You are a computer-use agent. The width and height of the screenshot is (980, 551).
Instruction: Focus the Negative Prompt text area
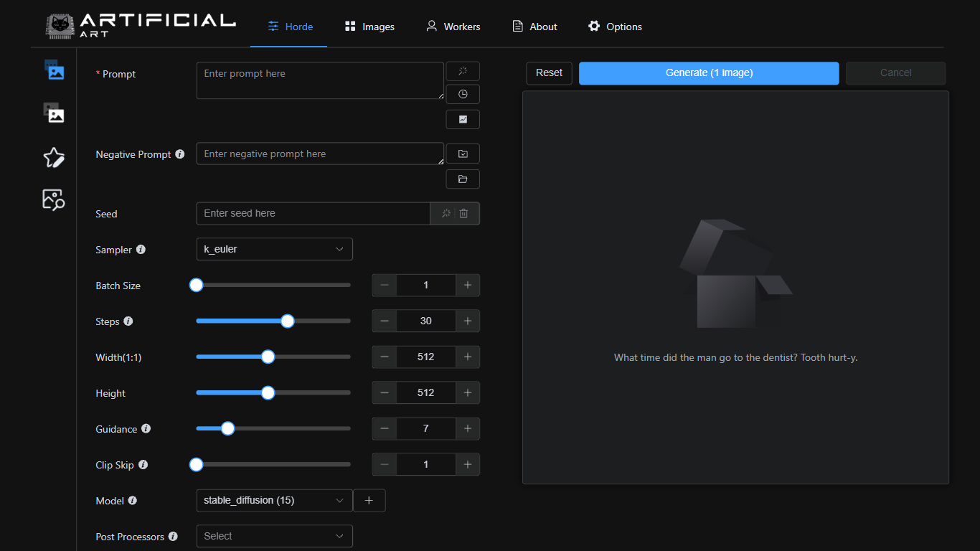click(x=320, y=154)
